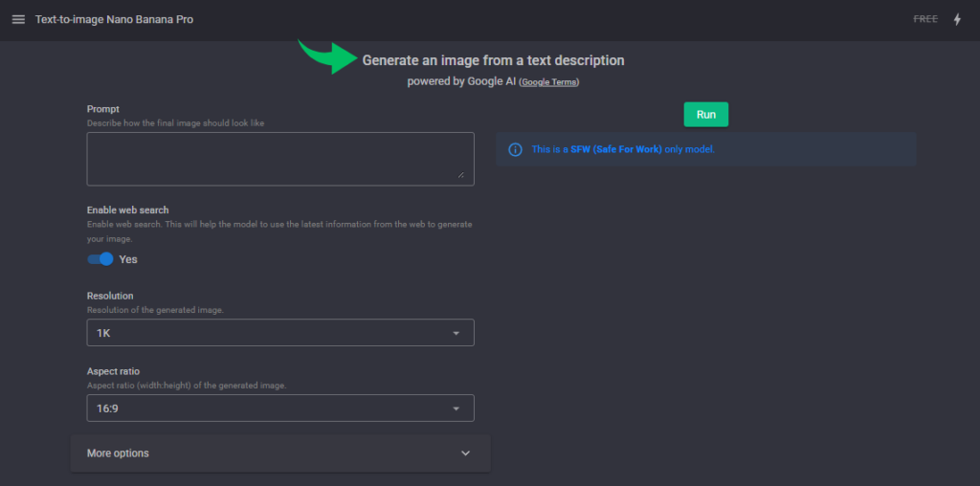Focus the Prompt text box

[x=279, y=158]
